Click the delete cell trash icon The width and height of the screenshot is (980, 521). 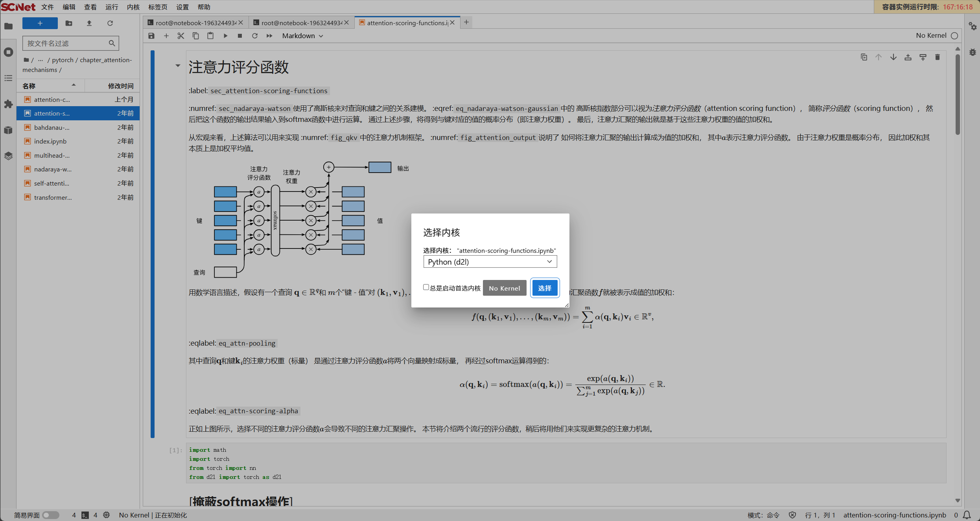(x=938, y=57)
